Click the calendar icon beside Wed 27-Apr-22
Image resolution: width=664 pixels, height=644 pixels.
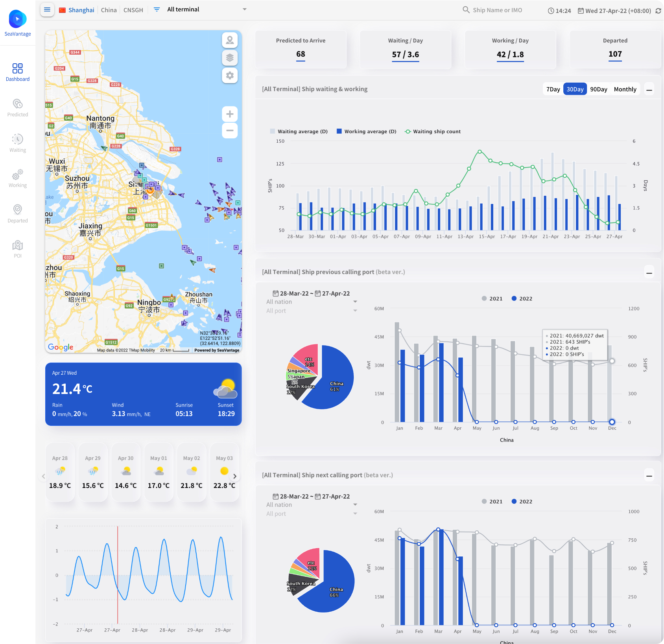581,11
